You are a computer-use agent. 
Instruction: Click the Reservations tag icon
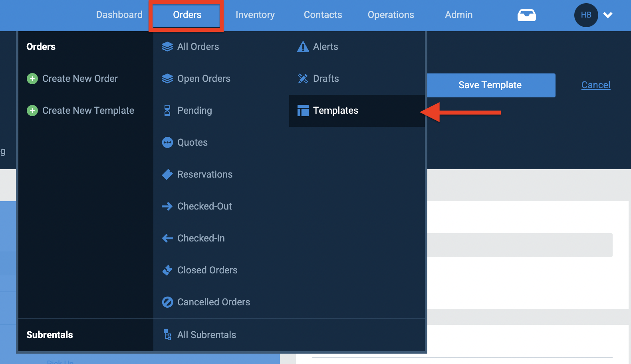tap(167, 174)
